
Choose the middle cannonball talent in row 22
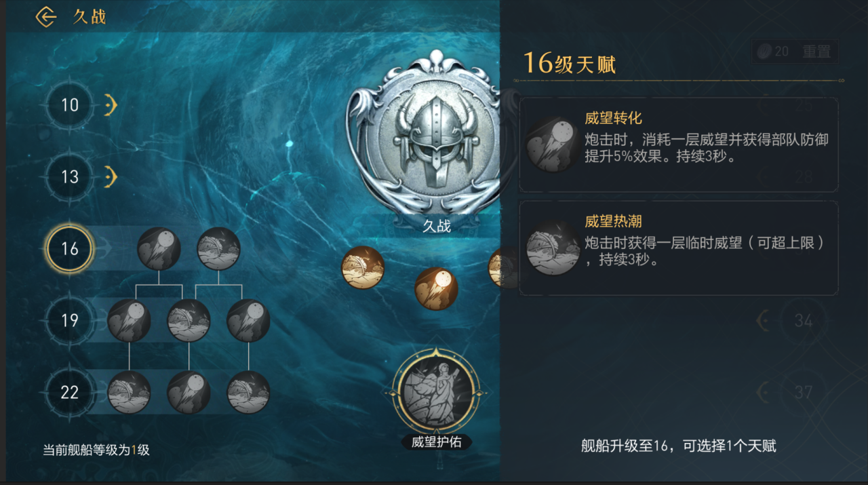coord(189,392)
